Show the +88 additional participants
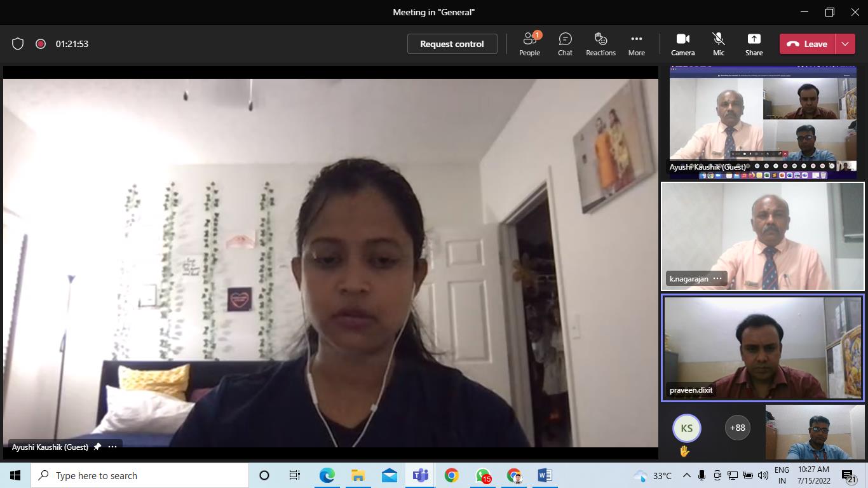 737,428
